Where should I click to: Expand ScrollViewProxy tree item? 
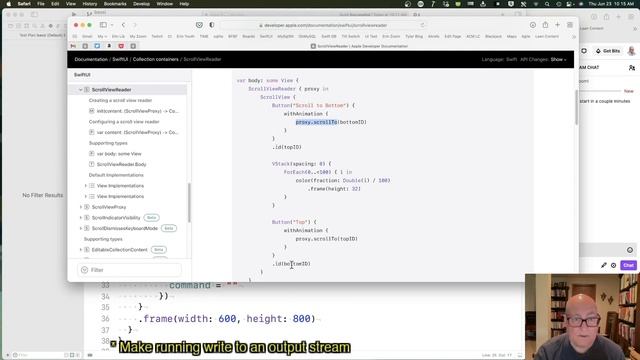click(x=80, y=207)
